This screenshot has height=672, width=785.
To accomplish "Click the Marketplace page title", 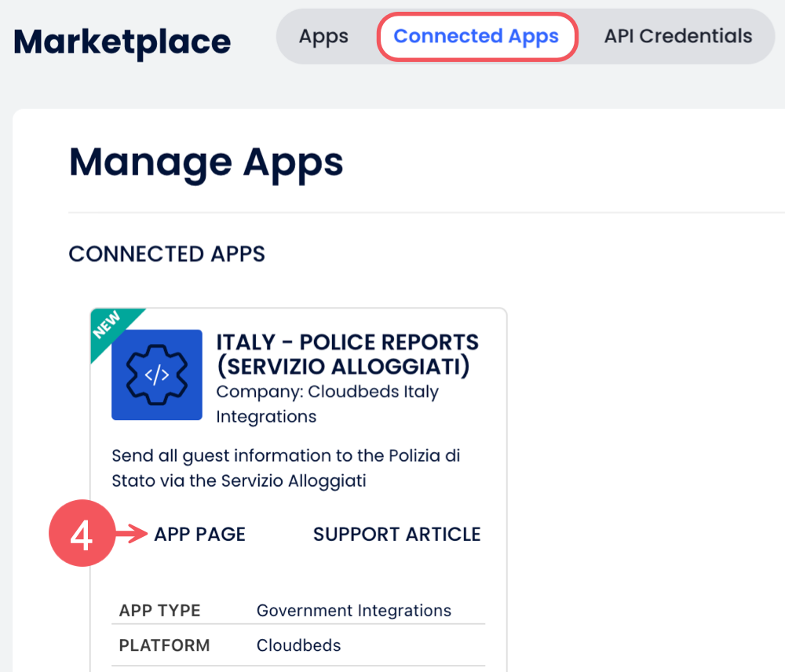I will 122,41.
